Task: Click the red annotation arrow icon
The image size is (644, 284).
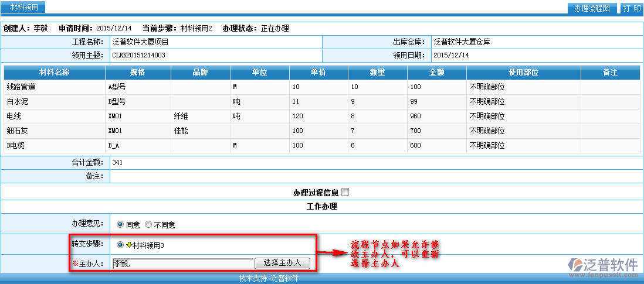Action: click(332, 254)
